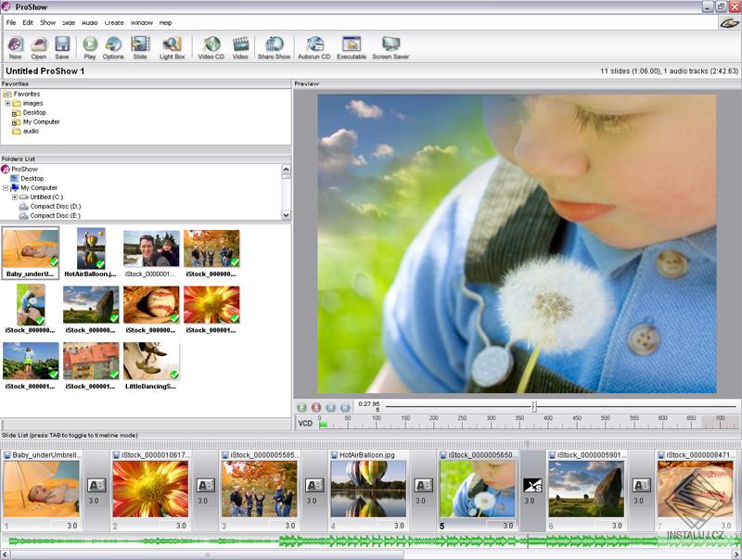Create a Screen Saver output

pyautogui.click(x=390, y=48)
